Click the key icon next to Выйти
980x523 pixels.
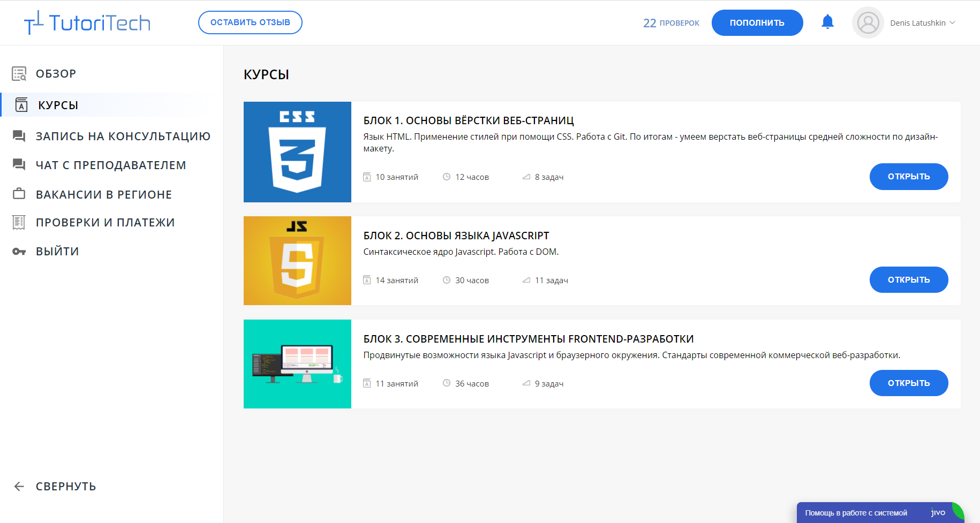click(x=19, y=252)
